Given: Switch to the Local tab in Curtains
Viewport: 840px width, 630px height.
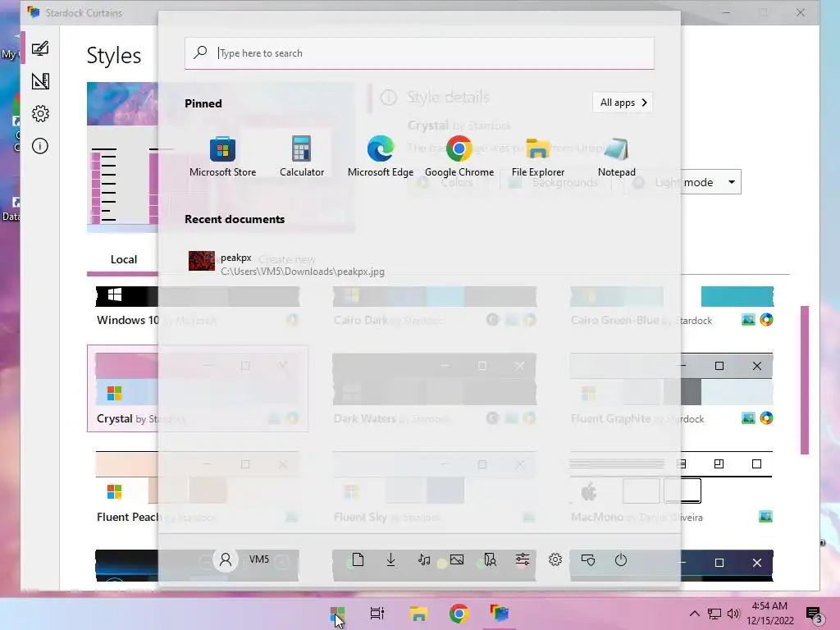Looking at the screenshot, I should coord(123,260).
